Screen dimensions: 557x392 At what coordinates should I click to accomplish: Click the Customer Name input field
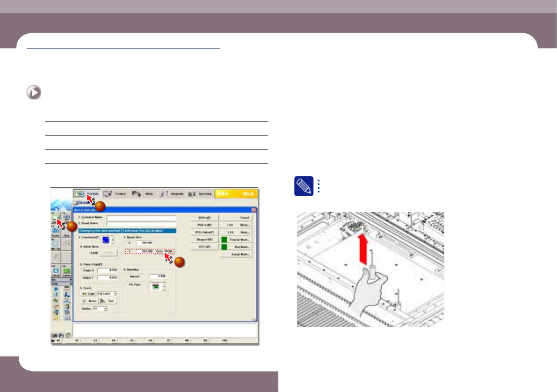141,217
